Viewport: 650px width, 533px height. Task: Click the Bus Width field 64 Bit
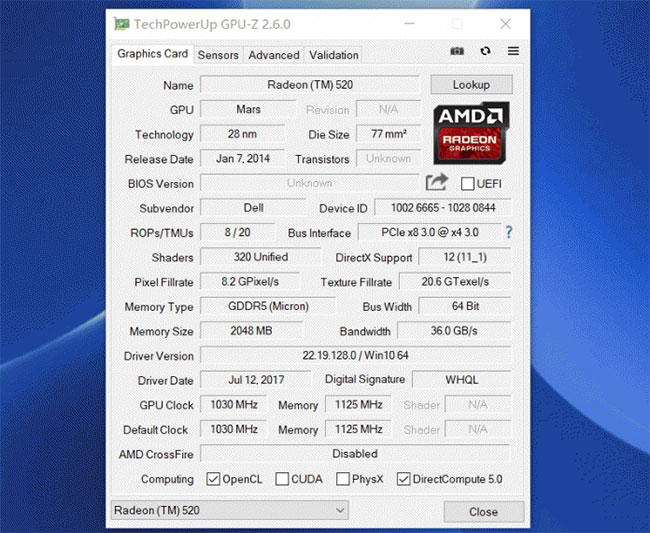pos(465,306)
